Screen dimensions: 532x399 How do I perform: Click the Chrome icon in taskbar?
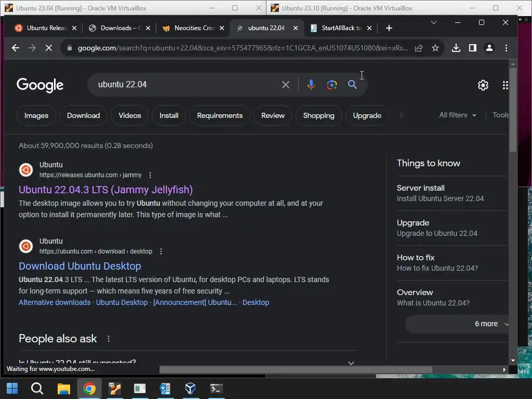coord(89,389)
